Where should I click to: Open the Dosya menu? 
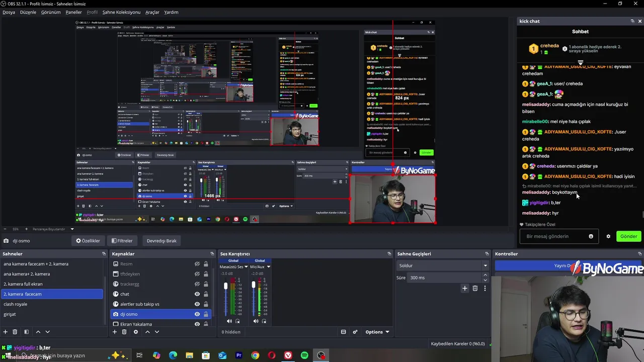pyautogui.click(x=9, y=12)
